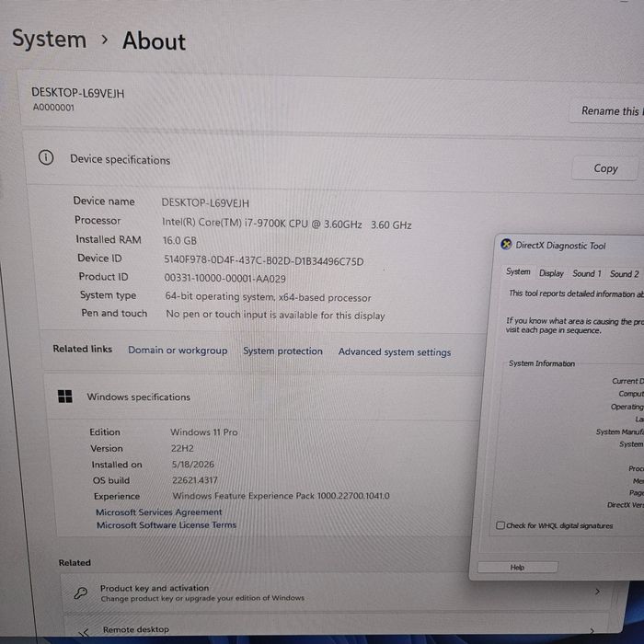
Task: Click the key icon beside Product key and activation
Action: pyautogui.click(x=81, y=593)
